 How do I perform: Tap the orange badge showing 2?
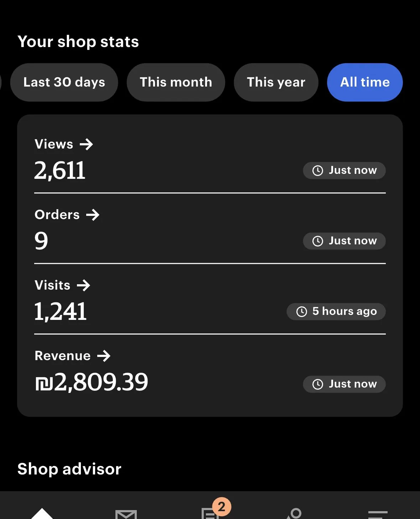tap(222, 506)
